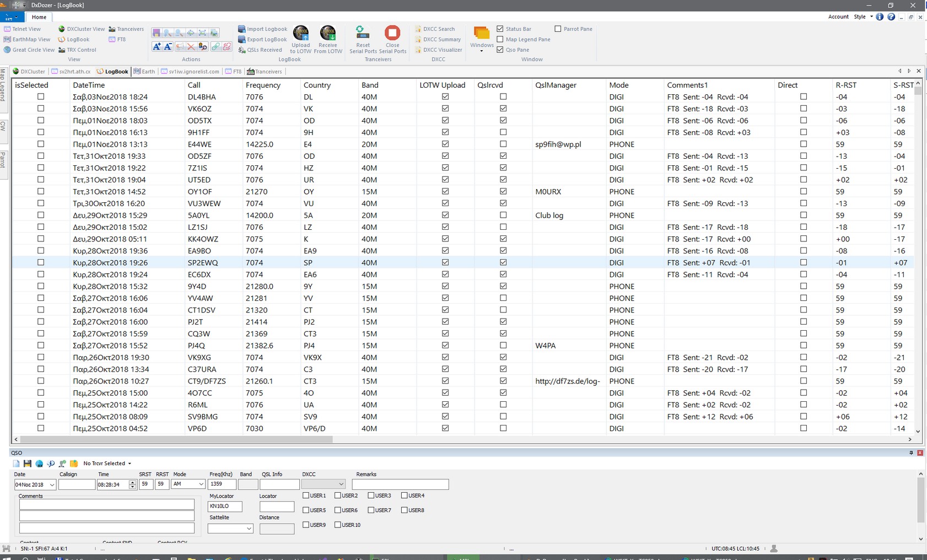Screen dimensions: 927x560
Task: Type a callsign in the Callsign field
Action: pos(77,484)
